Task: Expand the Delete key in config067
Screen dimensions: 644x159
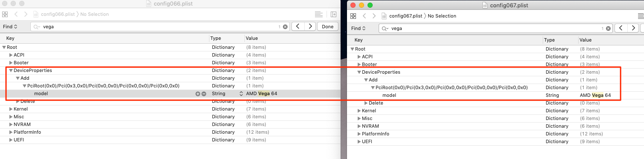Action: pos(366,103)
